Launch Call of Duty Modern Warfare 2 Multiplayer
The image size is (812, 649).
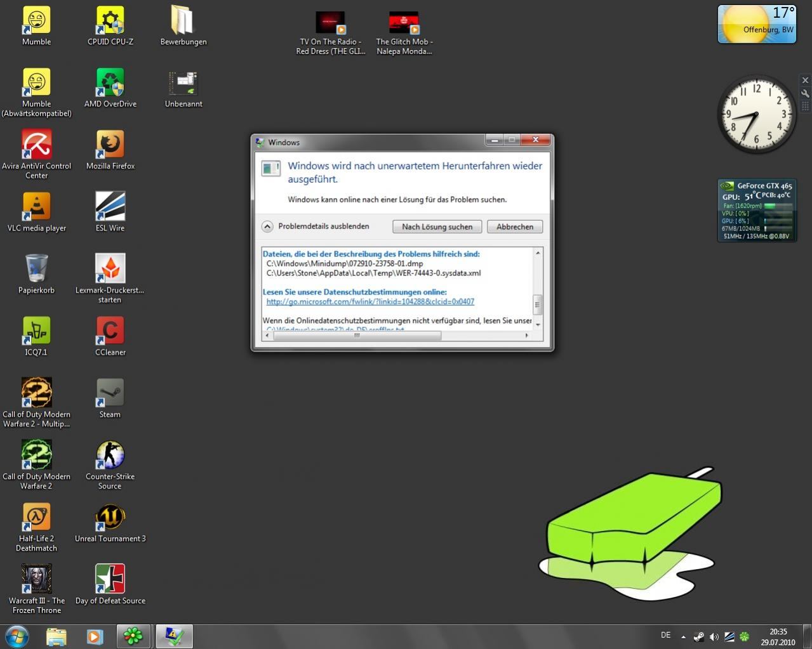click(x=36, y=403)
